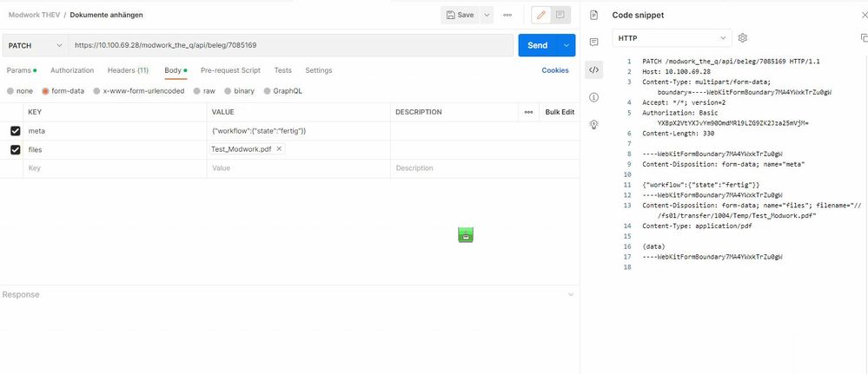Toggle the code snippet </> sidebar icon
Viewport: 868px width, 374px height.
pos(593,69)
